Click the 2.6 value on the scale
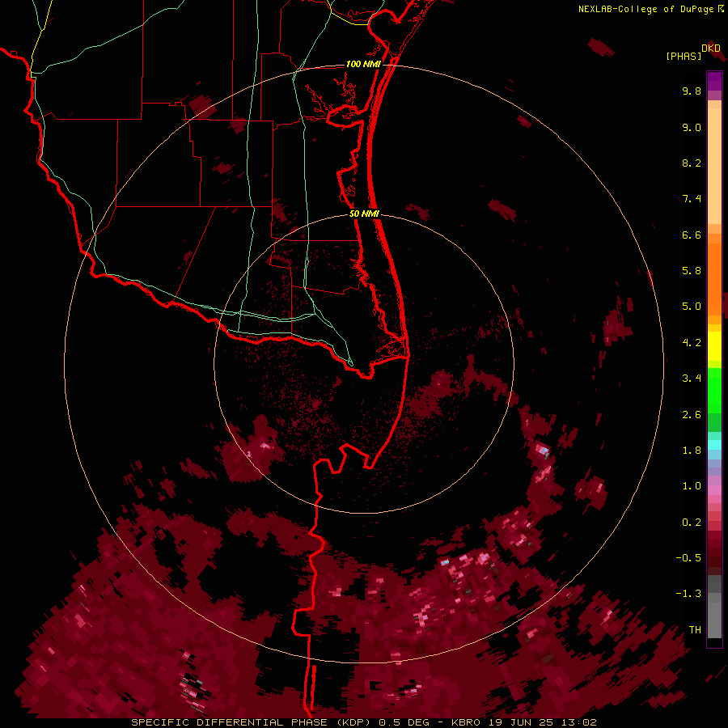 (x=692, y=415)
